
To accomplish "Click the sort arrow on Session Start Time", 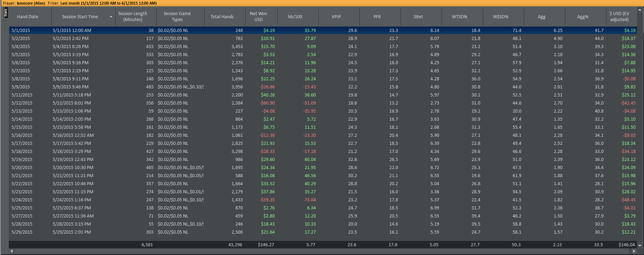I will [111, 17].
